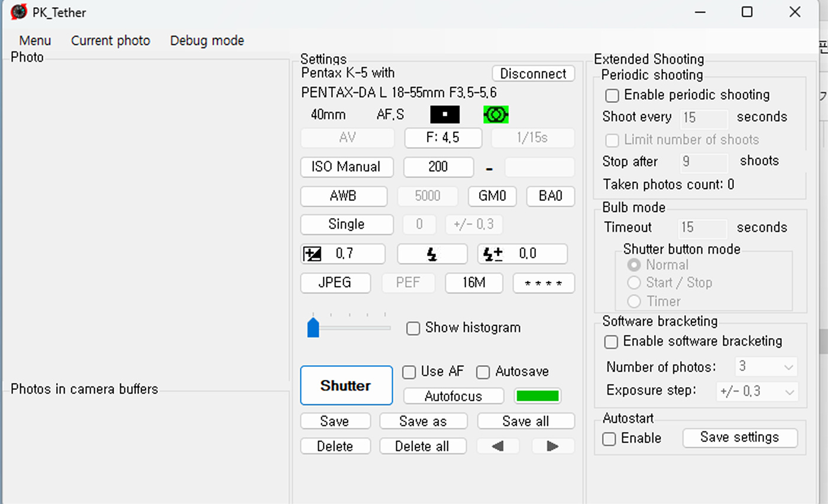Select Start / Stop shutter mode
Viewport: 828px width, 504px height.
[x=634, y=283]
